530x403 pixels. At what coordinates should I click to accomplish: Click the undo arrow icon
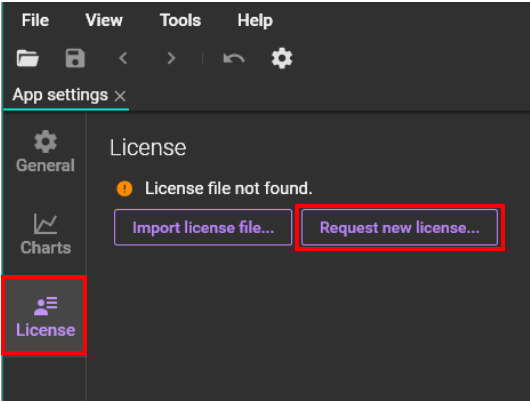[234, 58]
